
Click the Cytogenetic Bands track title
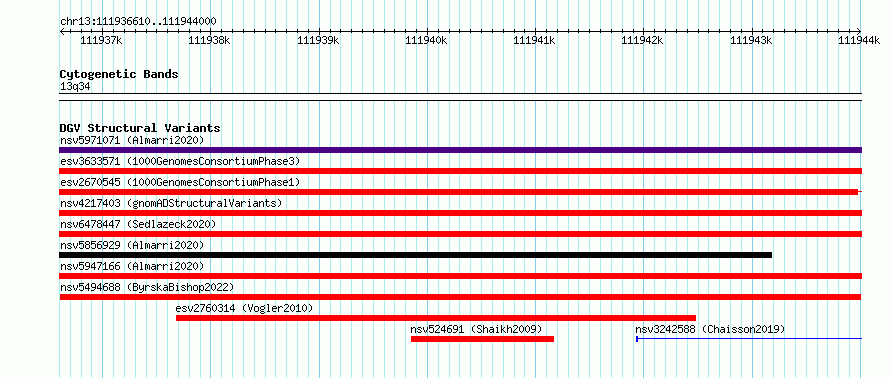[x=119, y=74]
